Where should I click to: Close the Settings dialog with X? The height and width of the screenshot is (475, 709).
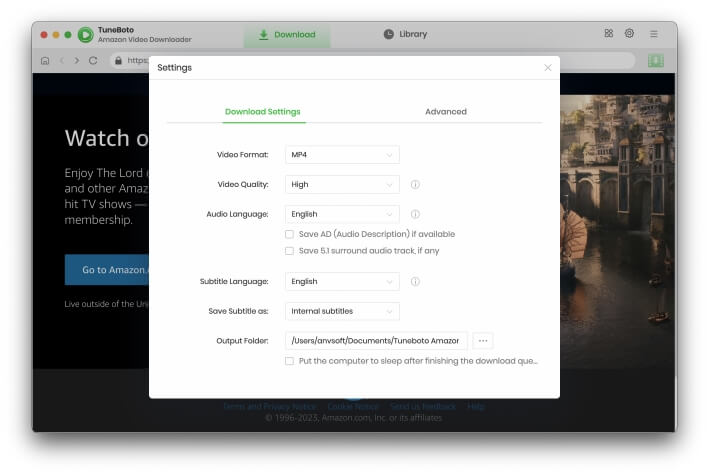tap(548, 67)
